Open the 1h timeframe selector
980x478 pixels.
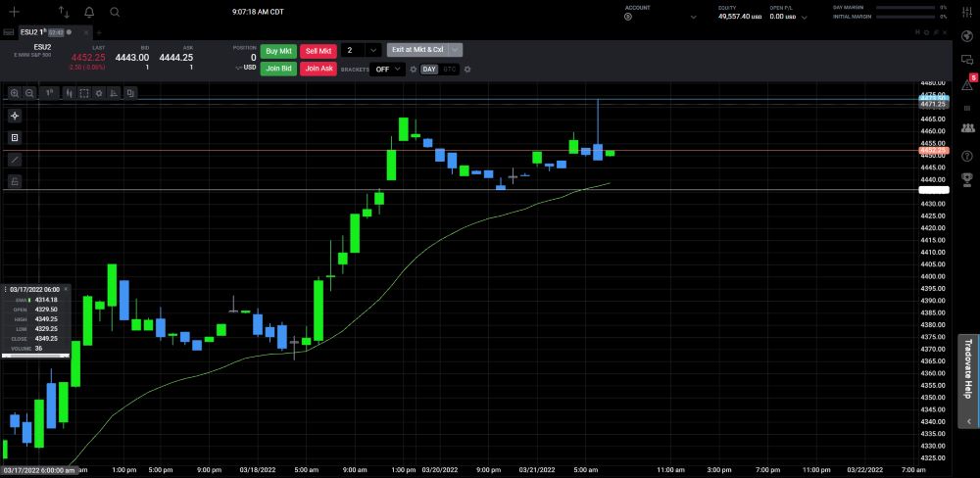coord(49,93)
